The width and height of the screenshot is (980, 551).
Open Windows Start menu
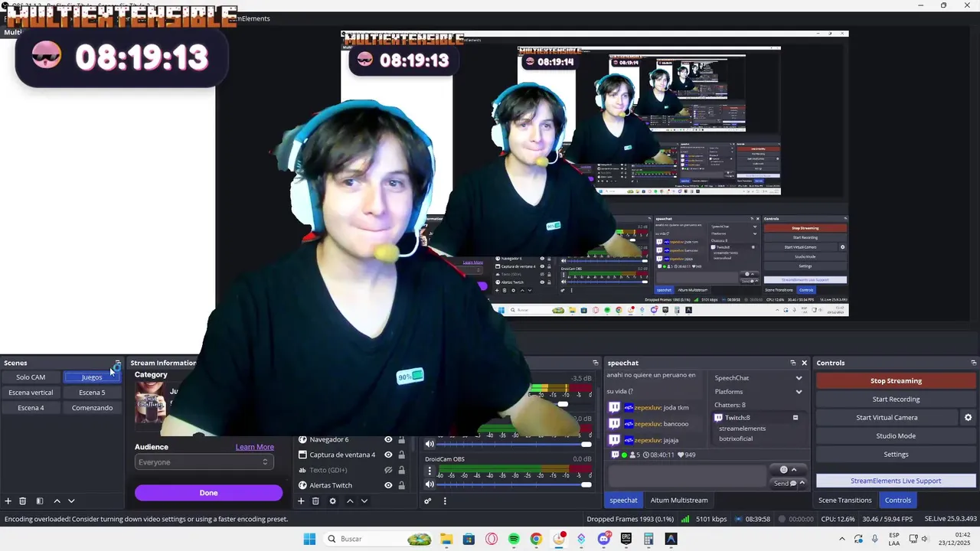click(309, 539)
